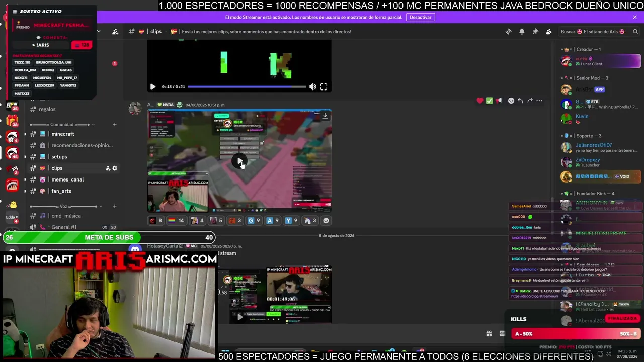Download the NVDA user's video clip
This screenshot has width=644, height=362.
pos(325,116)
